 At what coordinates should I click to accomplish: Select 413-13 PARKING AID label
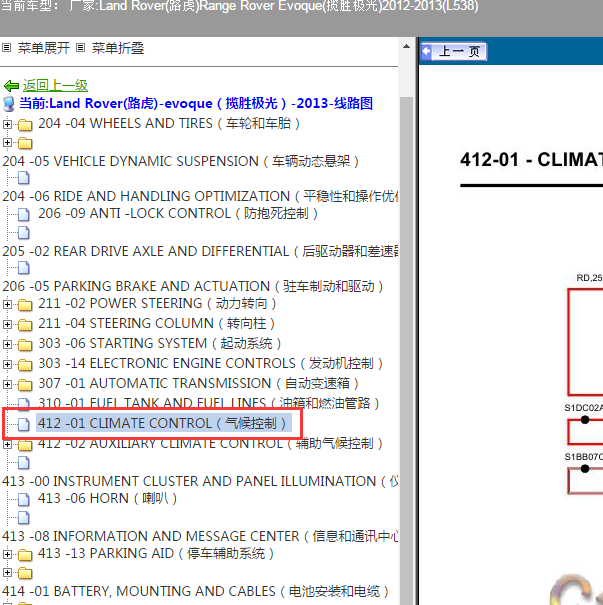156,553
